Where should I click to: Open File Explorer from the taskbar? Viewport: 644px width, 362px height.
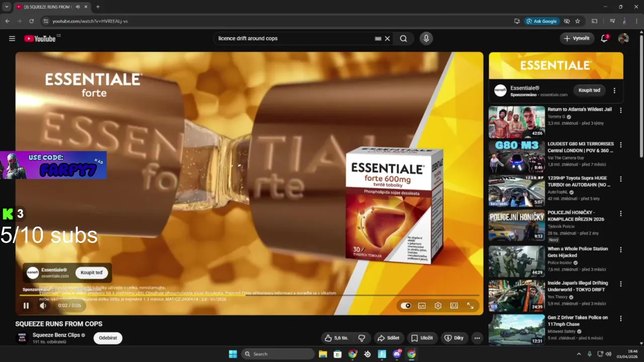pyautogui.click(x=323, y=354)
